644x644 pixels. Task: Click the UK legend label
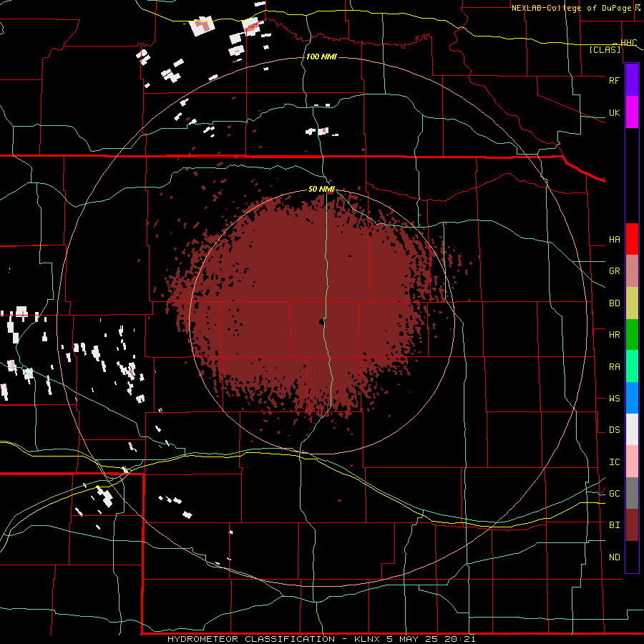tap(614, 112)
